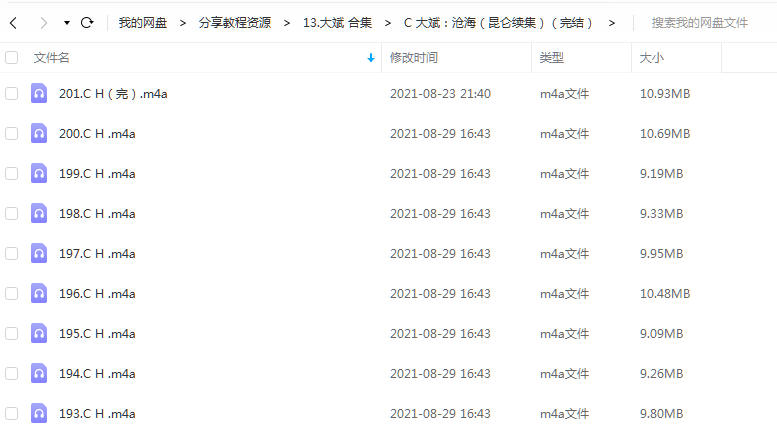The height and width of the screenshot is (431, 777).
Task: Open the navigation history dropdown arrow
Action: (66, 23)
